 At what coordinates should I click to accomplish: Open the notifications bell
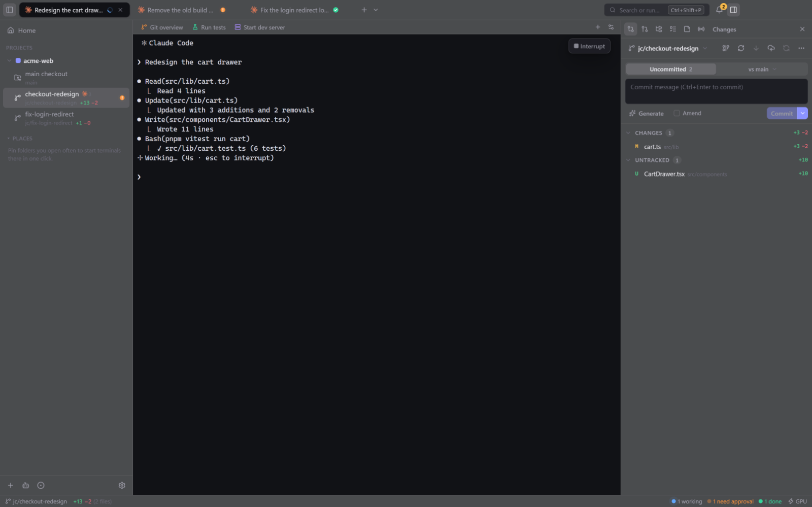pos(720,10)
